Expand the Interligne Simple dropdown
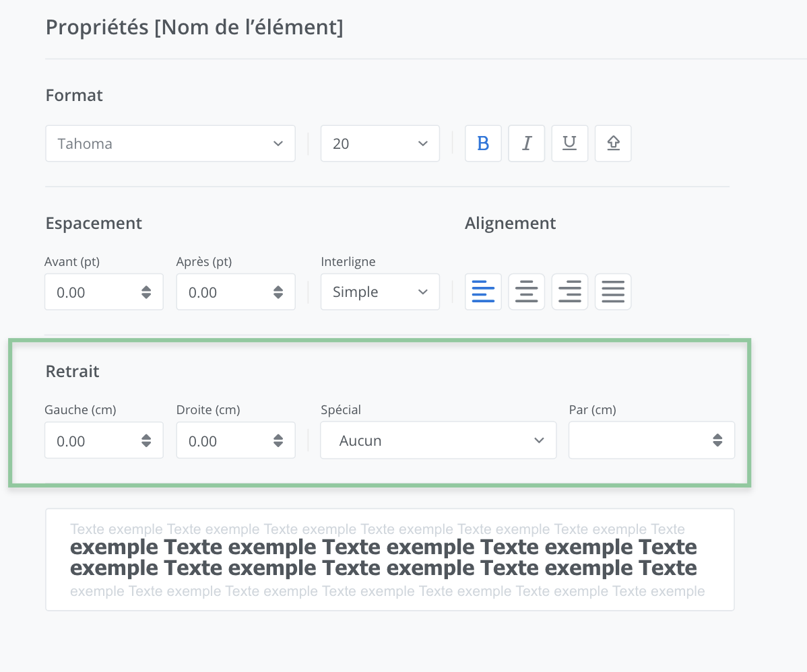Screen dimensions: 807x672 380,292
